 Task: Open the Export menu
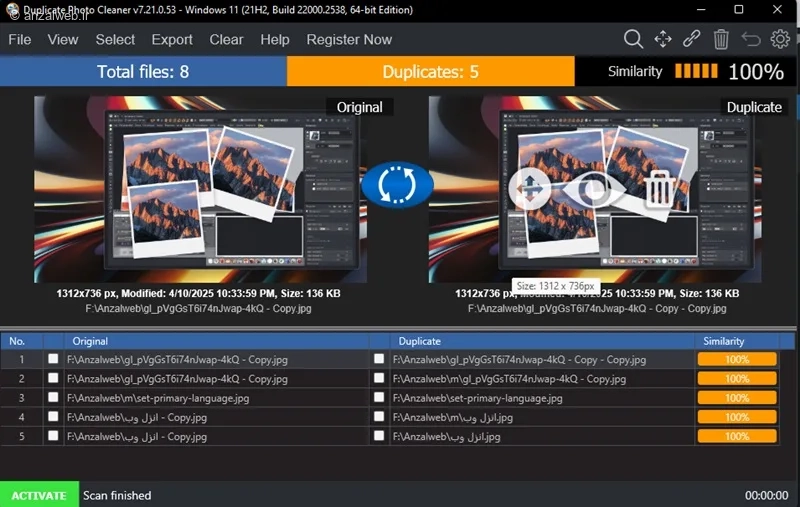pos(172,39)
